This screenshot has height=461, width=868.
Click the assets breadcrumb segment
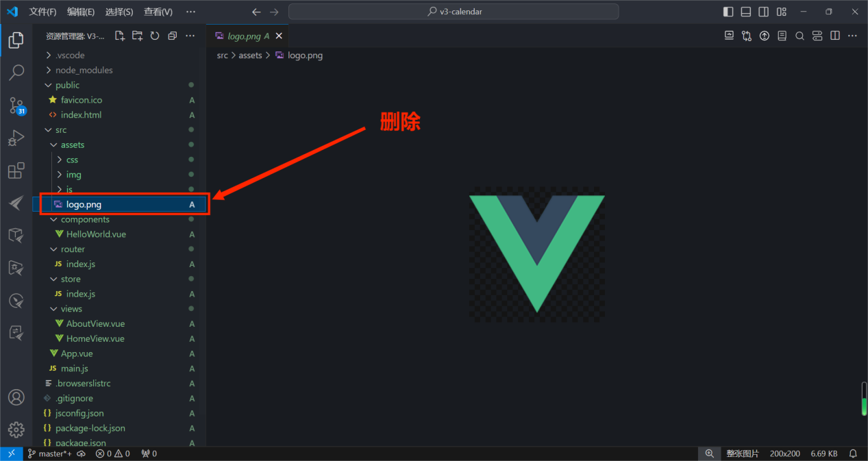tap(250, 55)
